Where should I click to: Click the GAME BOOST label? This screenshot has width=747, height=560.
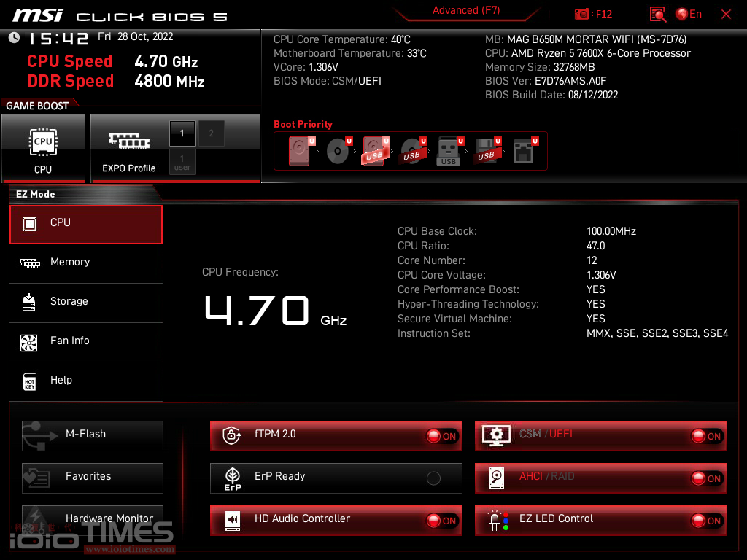click(37, 106)
